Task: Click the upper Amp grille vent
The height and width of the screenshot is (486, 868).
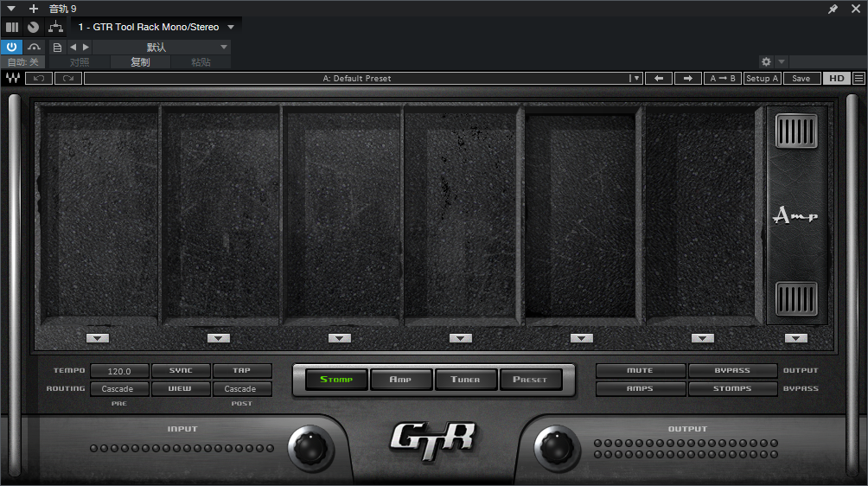Action: point(796,131)
